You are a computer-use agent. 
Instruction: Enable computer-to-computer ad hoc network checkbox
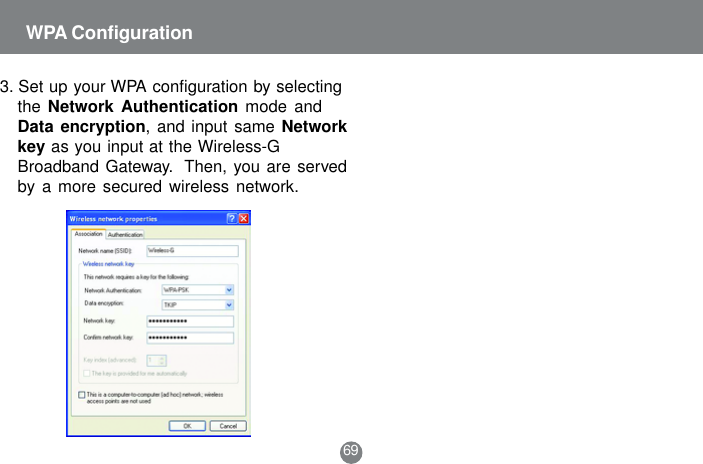pos(82,395)
